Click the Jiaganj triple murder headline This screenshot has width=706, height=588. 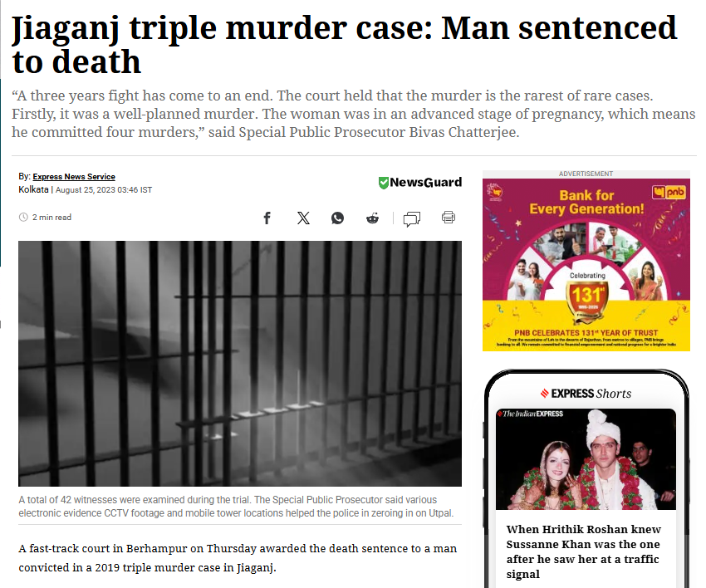click(345, 44)
